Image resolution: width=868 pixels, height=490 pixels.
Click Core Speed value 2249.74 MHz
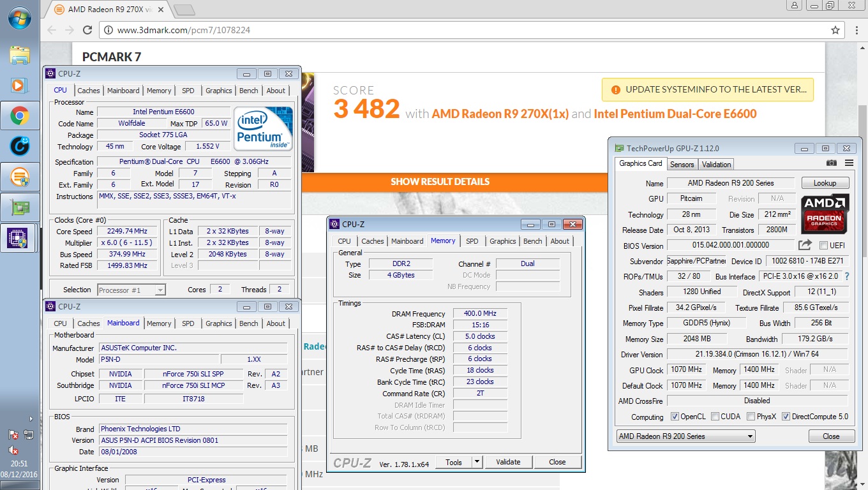pyautogui.click(x=128, y=232)
